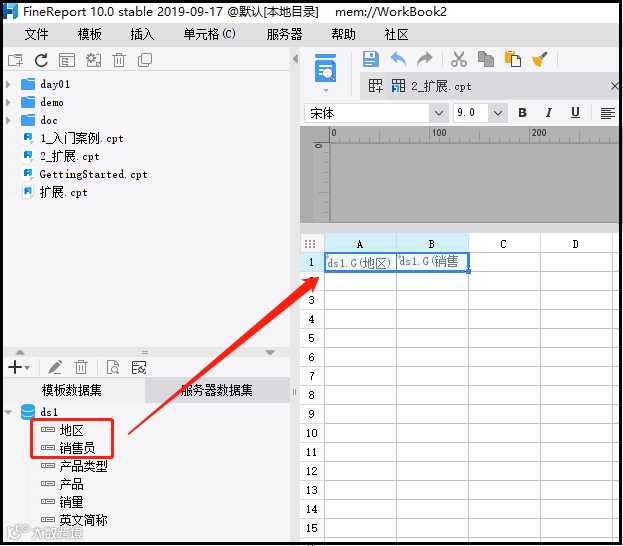Viewport: 623px width, 546px height.
Task: Open the 模板 menu
Action: pyautogui.click(x=89, y=34)
